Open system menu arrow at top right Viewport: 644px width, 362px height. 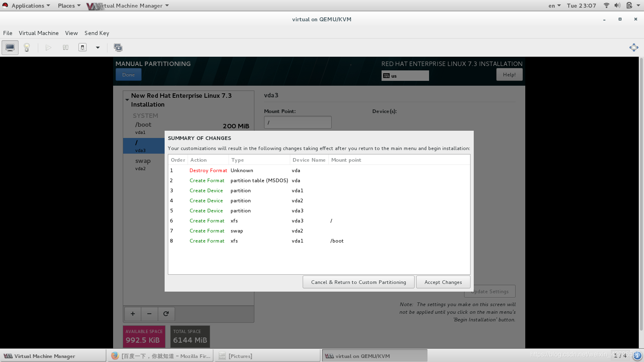pyautogui.click(x=638, y=6)
